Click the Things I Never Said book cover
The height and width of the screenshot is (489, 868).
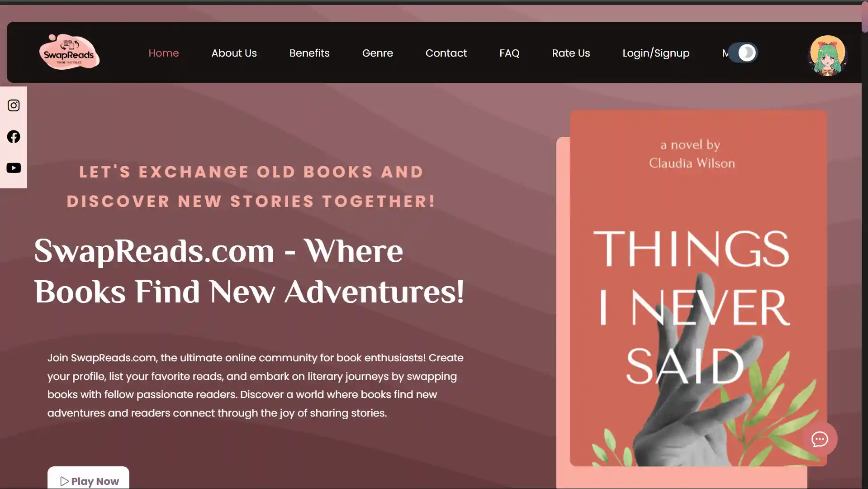(x=698, y=288)
